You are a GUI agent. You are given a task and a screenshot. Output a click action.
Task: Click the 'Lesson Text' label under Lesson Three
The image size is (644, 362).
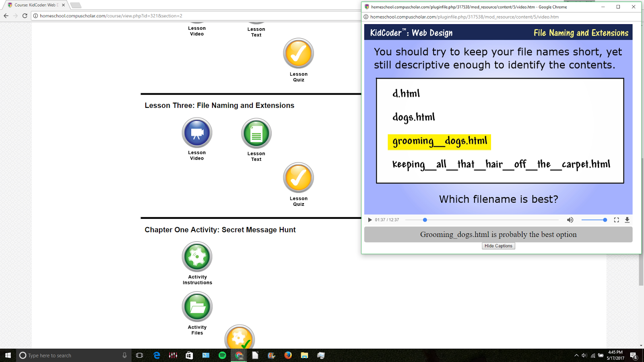pos(256,156)
